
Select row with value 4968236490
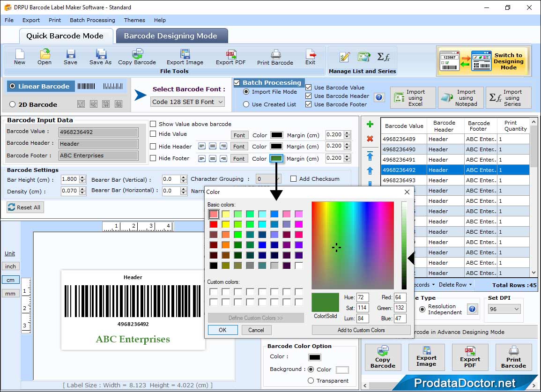pos(455,149)
